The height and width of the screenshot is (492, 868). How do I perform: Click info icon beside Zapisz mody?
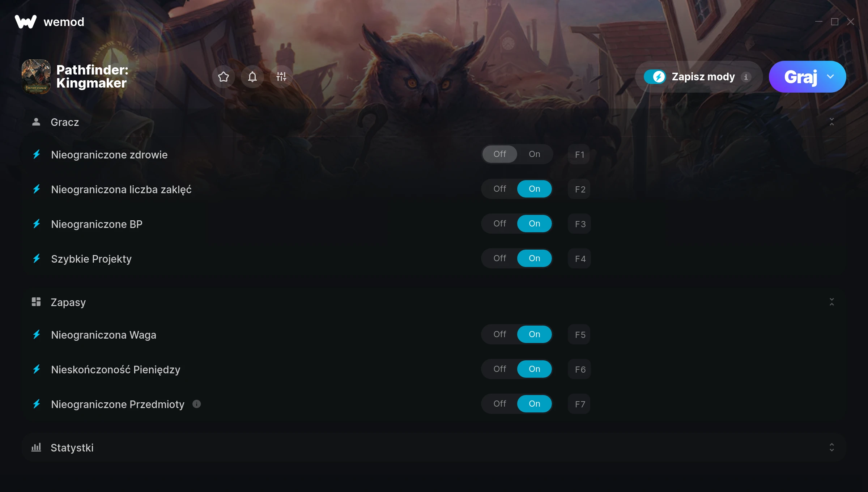click(746, 77)
